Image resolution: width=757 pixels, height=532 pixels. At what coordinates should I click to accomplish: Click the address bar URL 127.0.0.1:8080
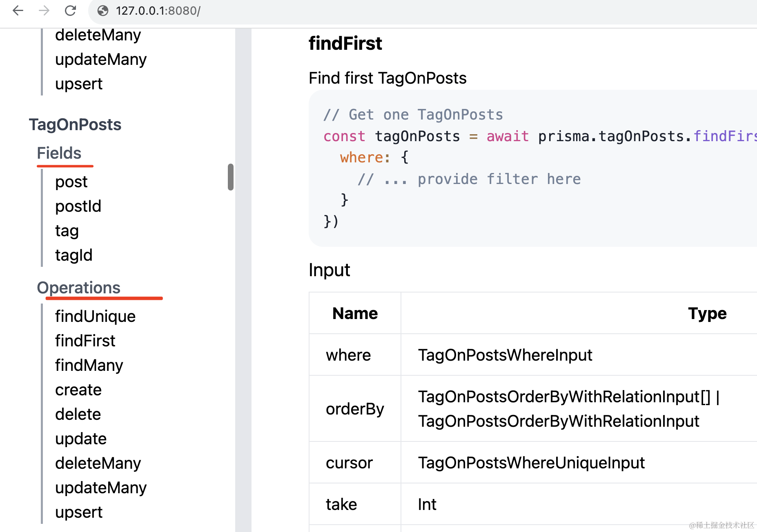(158, 11)
